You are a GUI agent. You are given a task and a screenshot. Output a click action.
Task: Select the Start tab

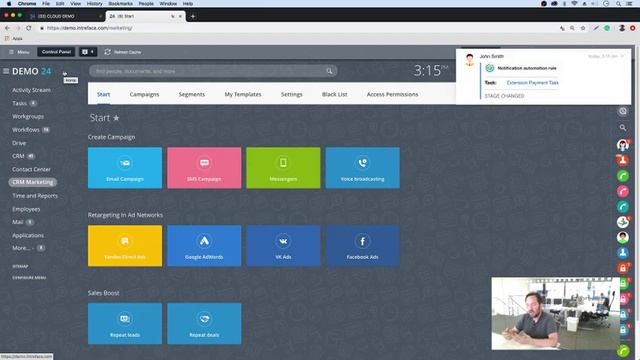pyautogui.click(x=104, y=94)
